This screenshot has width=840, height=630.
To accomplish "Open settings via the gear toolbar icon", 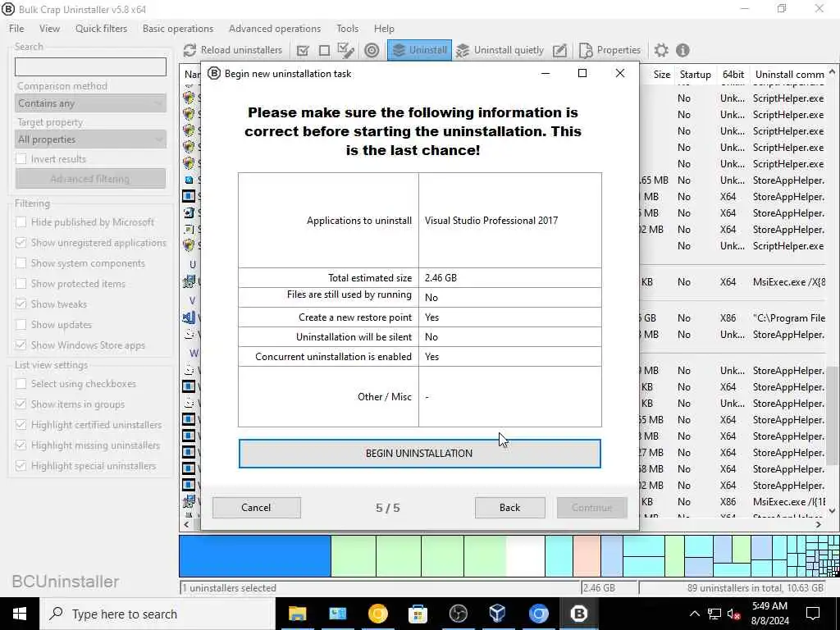I will click(x=661, y=50).
